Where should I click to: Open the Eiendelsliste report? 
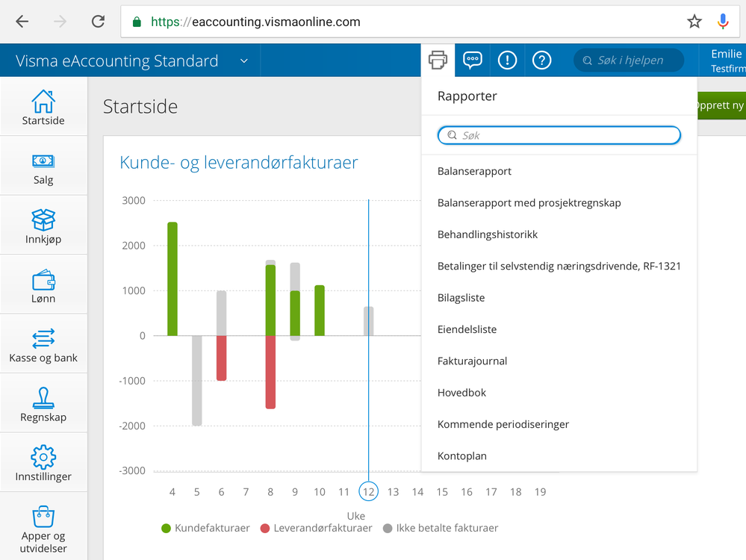pos(467,330)
